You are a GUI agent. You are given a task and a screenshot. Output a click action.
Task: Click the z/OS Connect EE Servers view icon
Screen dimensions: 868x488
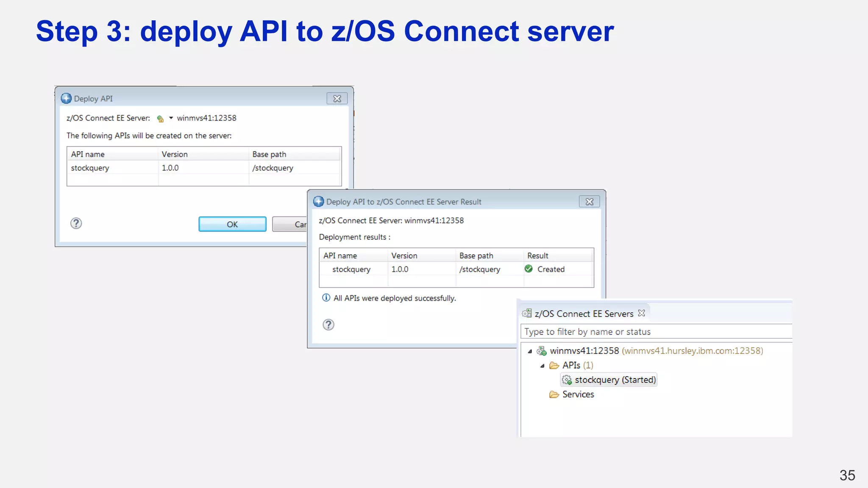(527, 313)
